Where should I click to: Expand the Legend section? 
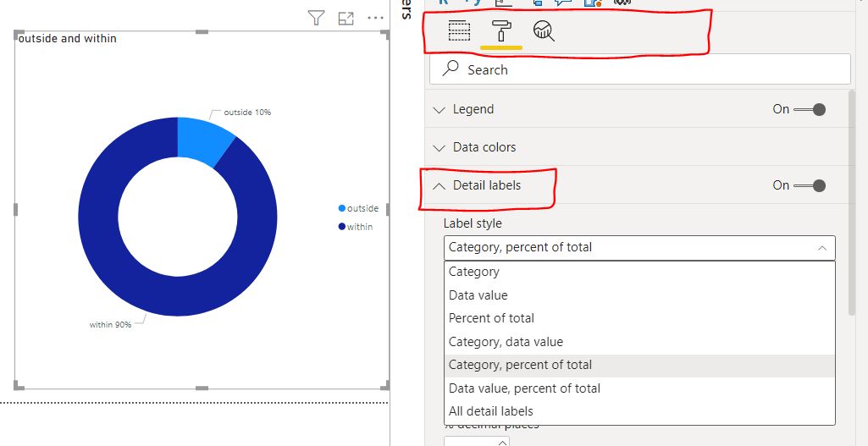click(x=439, y=109)
